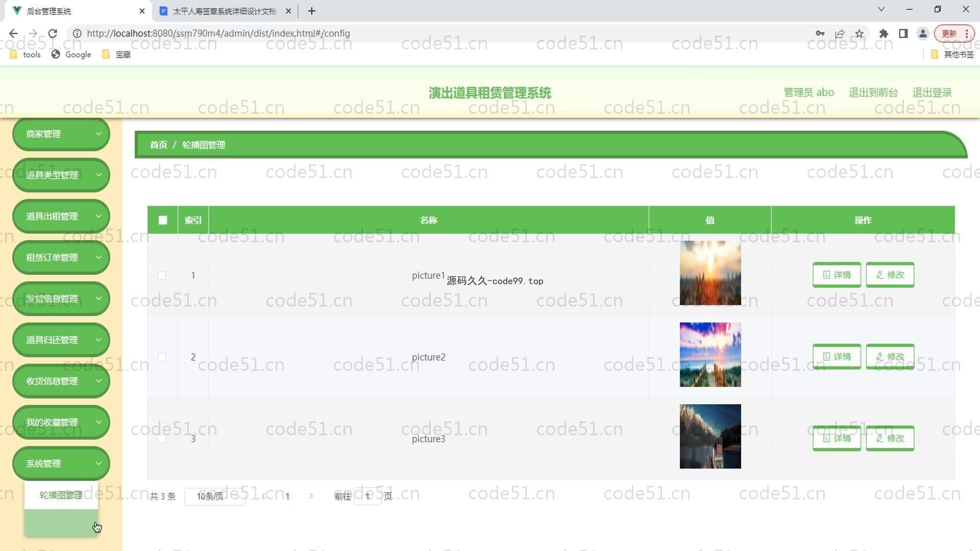The image size is (980, 551).
Task: Go back using the browser back arrow
Action: tap(13, 33)
